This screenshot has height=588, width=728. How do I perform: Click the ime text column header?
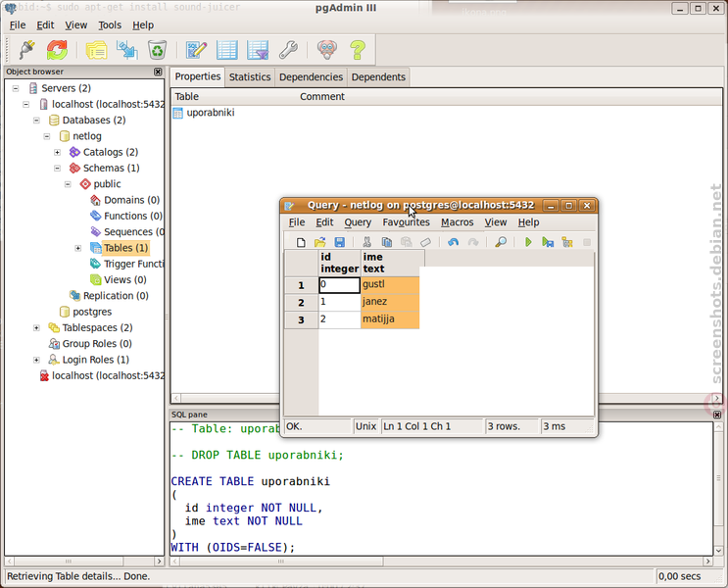[x=390, y=263]
